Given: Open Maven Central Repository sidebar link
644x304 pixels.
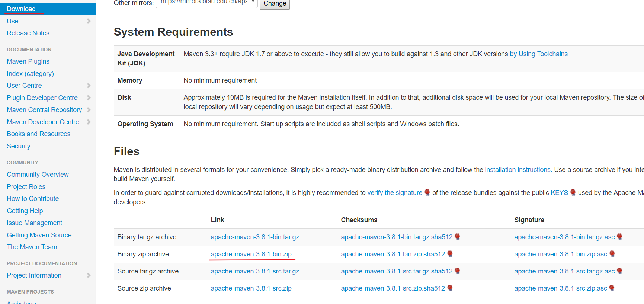Looking at the screenshot, I should pyautogui.click(x=44, y=110).
